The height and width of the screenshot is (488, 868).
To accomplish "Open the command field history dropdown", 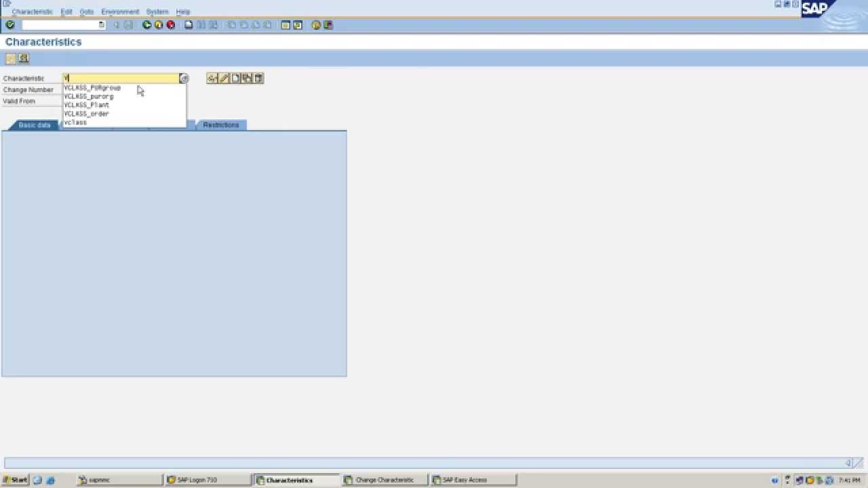I will [102, 25].
